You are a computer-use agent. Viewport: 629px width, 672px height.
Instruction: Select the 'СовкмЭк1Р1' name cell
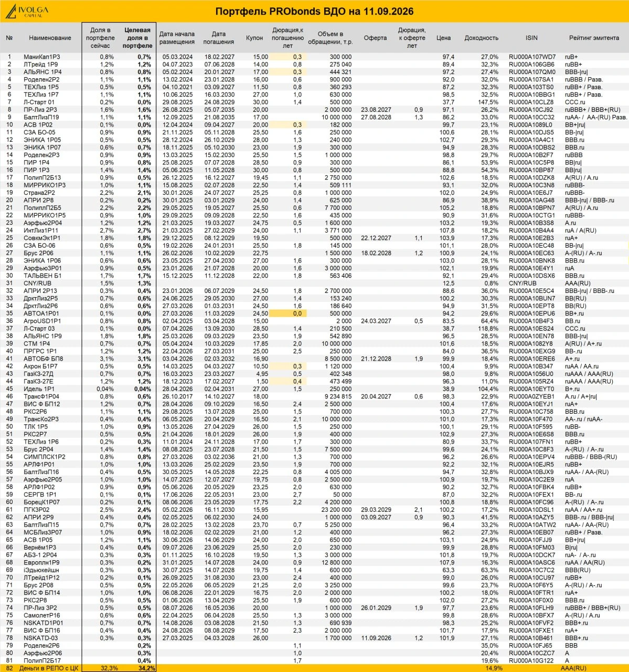(x=42, y=238)
